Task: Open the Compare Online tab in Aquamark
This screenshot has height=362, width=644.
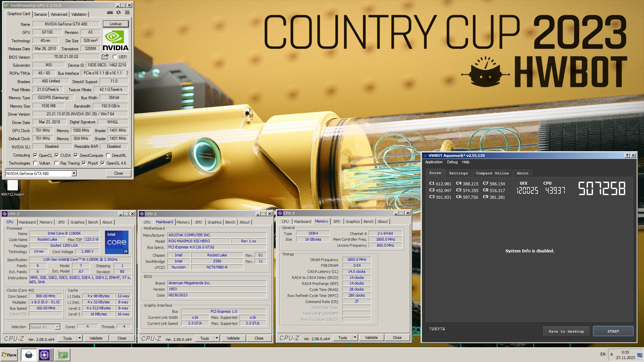Action: point(492,173)
